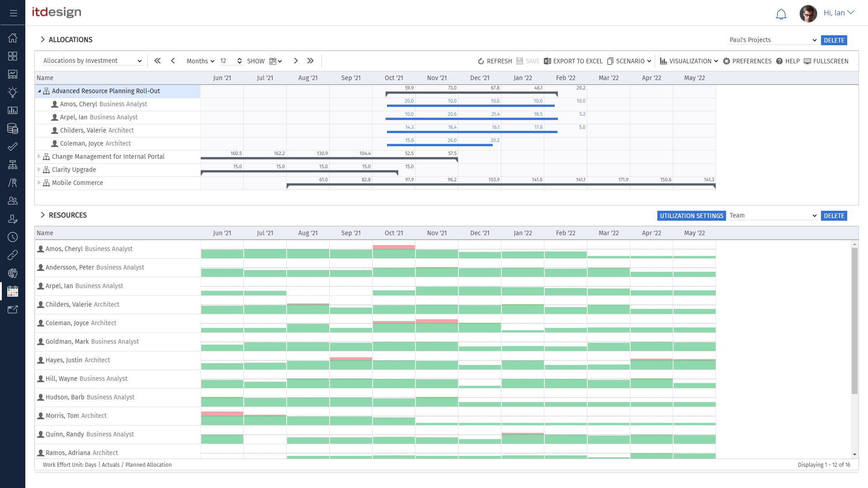
Task: Click the ideas lightbulb icon in sidebar
Action: (x=13, y=92)
